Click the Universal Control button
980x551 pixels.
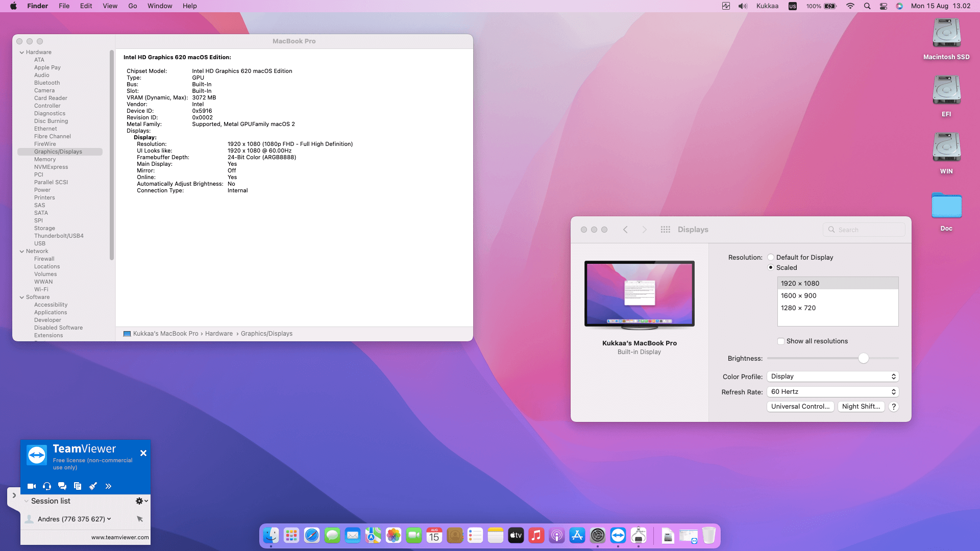tap(800, 407)
